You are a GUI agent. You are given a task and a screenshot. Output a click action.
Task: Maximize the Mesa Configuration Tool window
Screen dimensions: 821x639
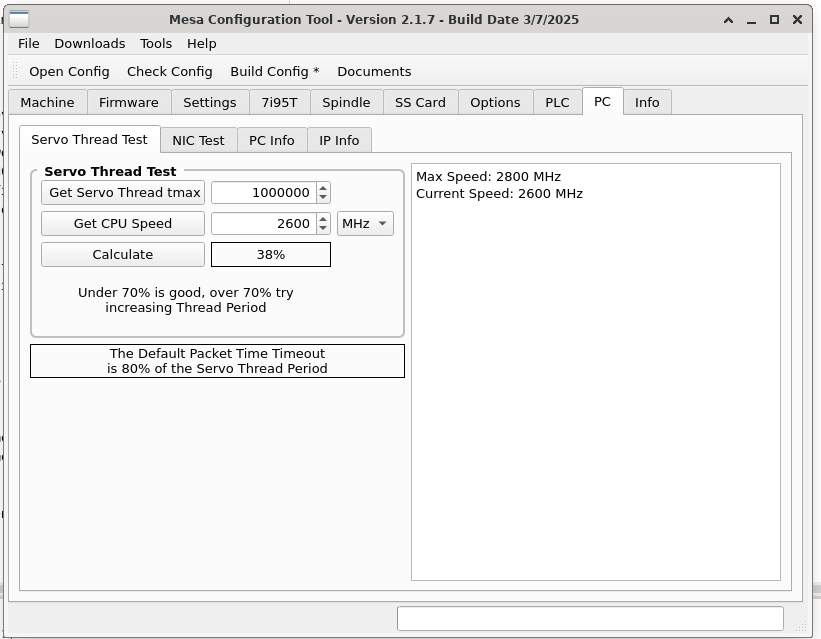coord(774,20)
